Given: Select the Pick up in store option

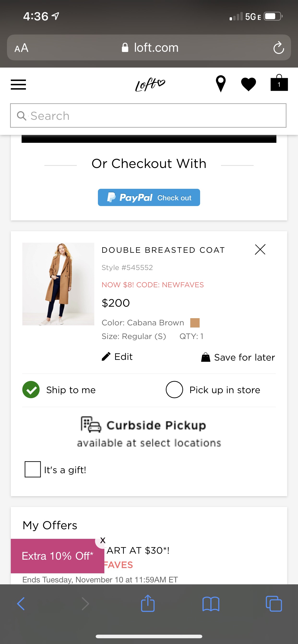Looking at the screenshot, I should pos(174,390).
